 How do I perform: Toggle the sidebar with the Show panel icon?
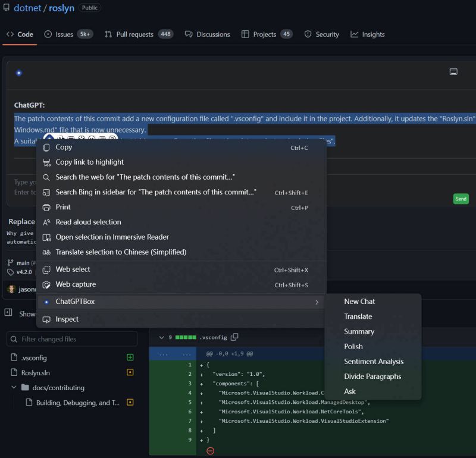coord(8,313)
